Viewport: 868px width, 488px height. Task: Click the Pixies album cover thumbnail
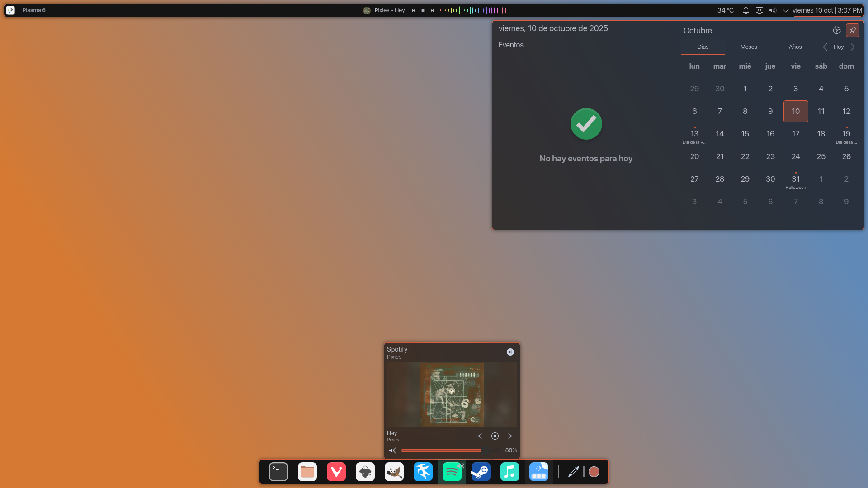point(452,395)
